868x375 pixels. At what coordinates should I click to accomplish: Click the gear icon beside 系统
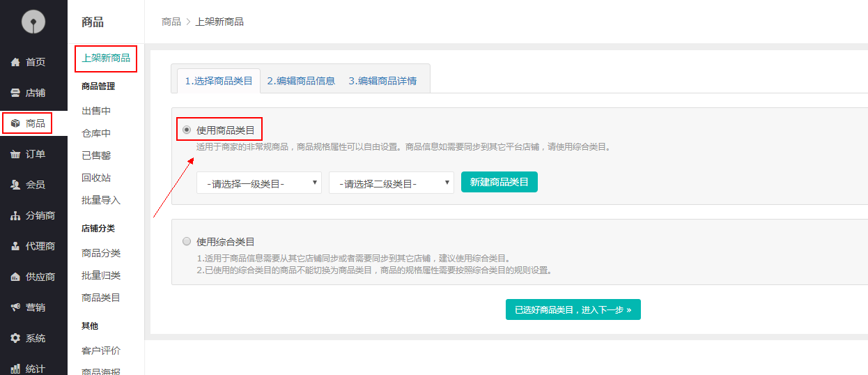15,338
